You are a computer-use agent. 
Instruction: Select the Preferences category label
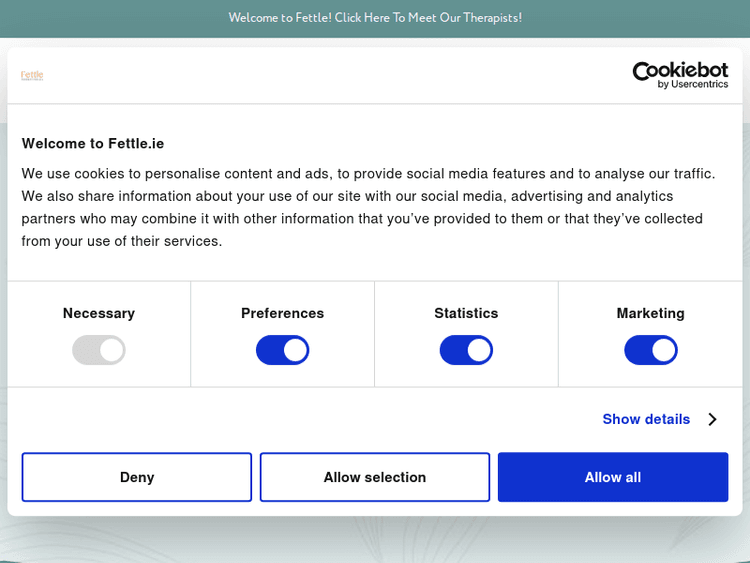pos(282,313)
